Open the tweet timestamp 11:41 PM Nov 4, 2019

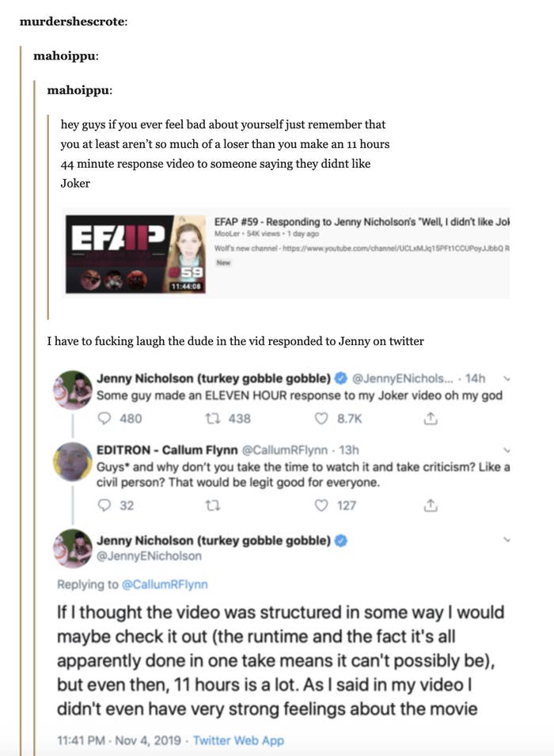(x=118, y=741)
